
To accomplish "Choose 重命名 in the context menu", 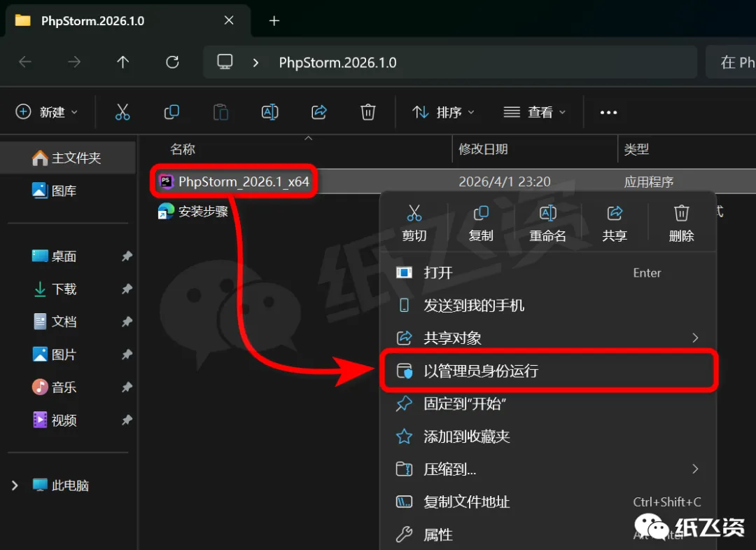I will tap(547, 223).
